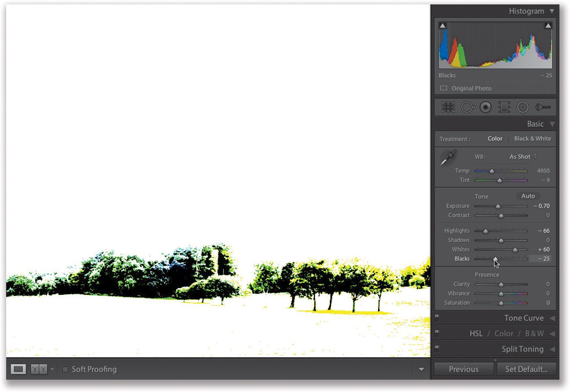This screenshot has width=570, height=392.
Task: Click the B&W tab label in panel header
Action: click(534, 333)
